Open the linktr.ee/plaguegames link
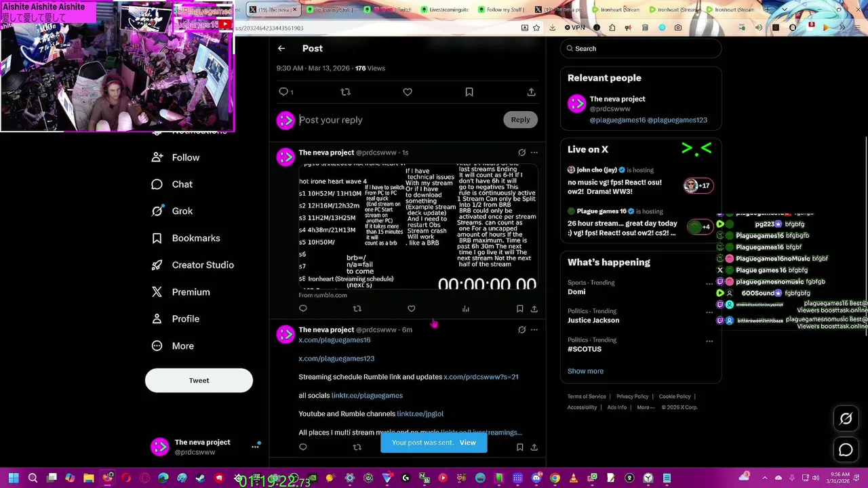868x488 pixels. [367, 395]
